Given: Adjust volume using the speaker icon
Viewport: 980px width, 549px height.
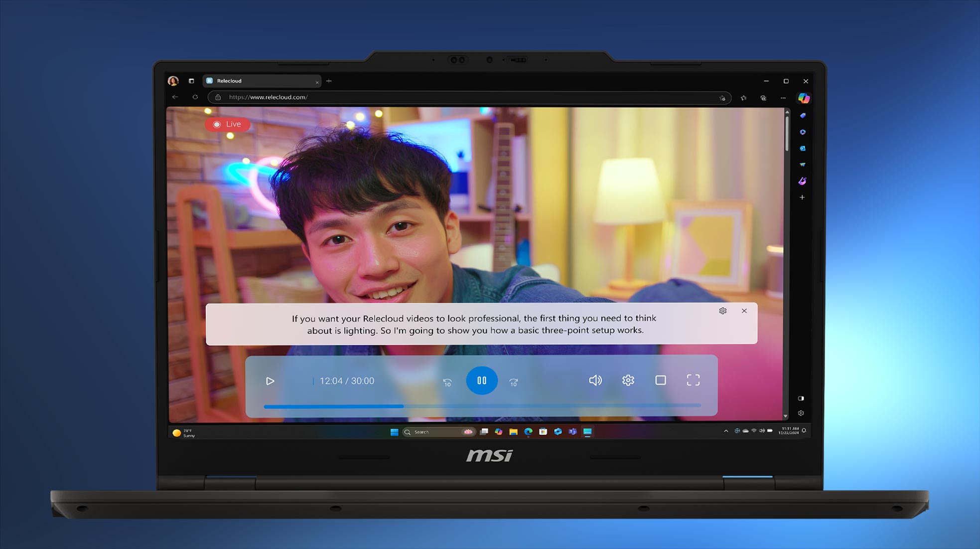Looking at the screenshot, I should (595, 380).
